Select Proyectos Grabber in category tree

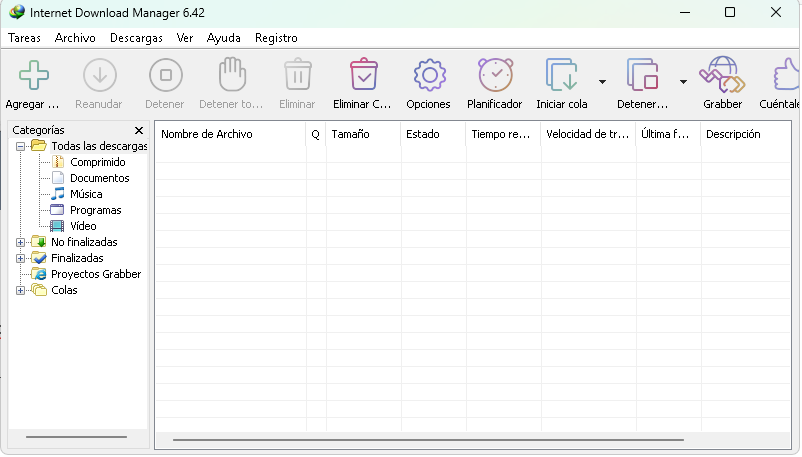96,274
